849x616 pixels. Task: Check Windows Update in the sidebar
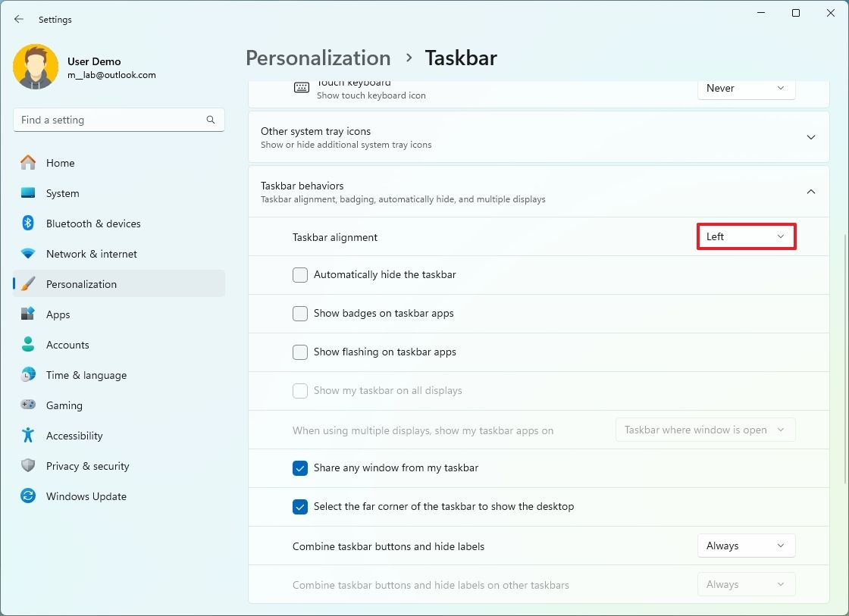coord(86,496)
